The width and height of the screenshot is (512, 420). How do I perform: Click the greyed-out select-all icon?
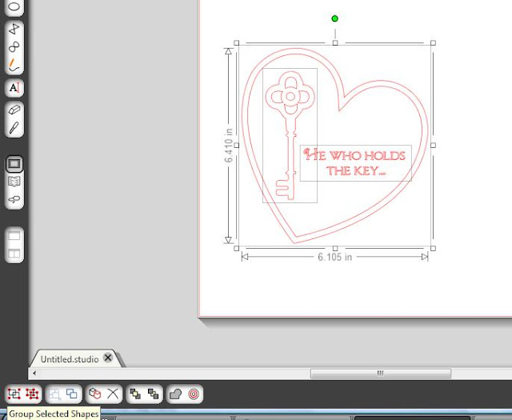point(54,394)
